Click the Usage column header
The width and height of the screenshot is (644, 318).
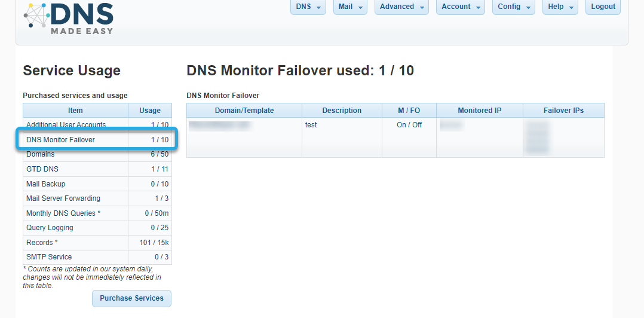coord(150,111)
